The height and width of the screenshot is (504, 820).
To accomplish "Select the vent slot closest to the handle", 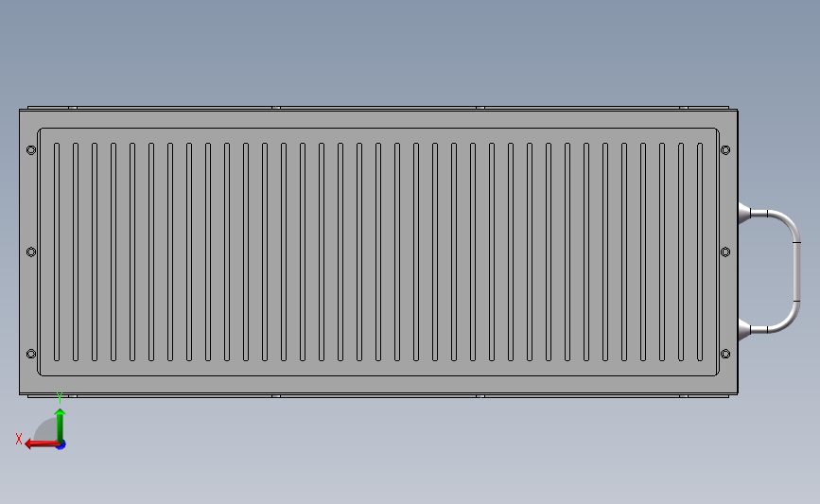I will [x=700, y=252].
